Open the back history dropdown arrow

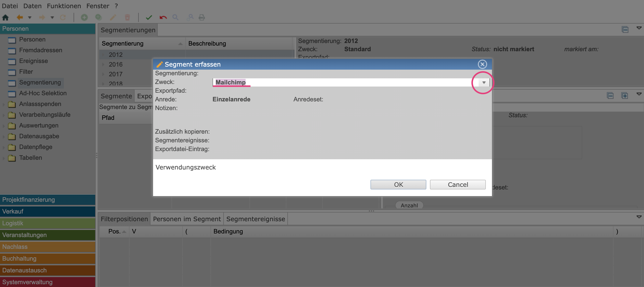point(30,17)
